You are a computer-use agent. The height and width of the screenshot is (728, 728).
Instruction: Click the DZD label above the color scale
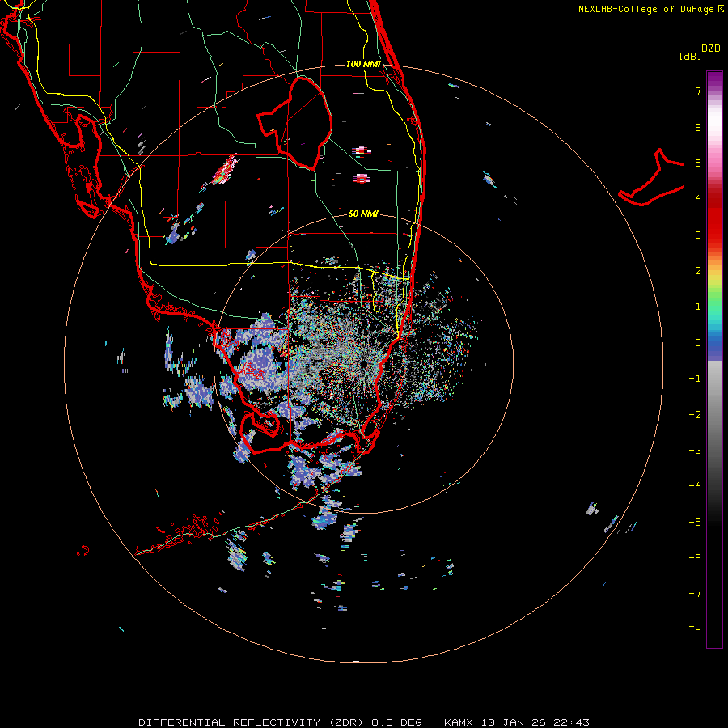[711, 49]
